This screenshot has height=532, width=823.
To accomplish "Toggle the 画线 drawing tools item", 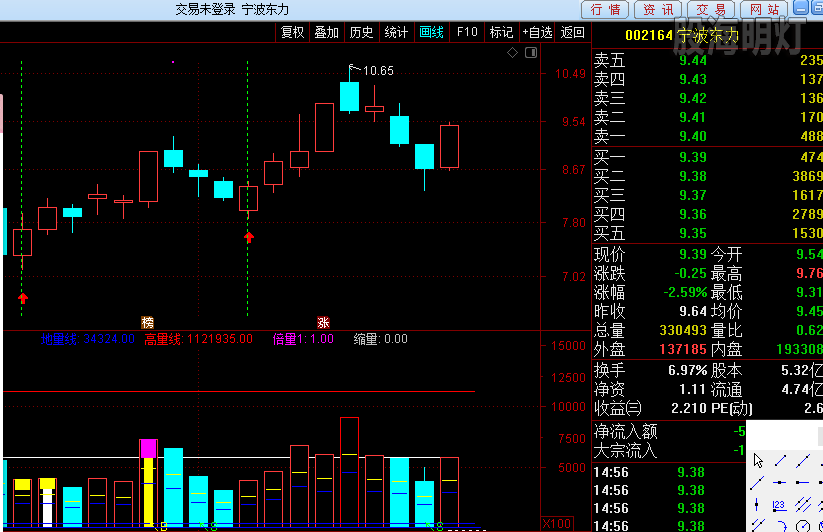I will tap(431, 32).
